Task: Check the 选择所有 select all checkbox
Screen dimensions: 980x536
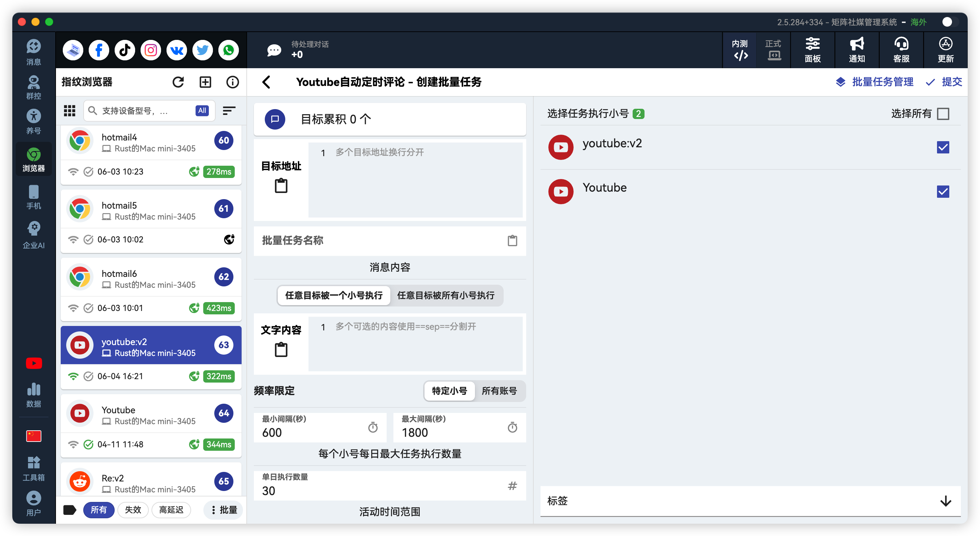Action: [x=943, y=114]
